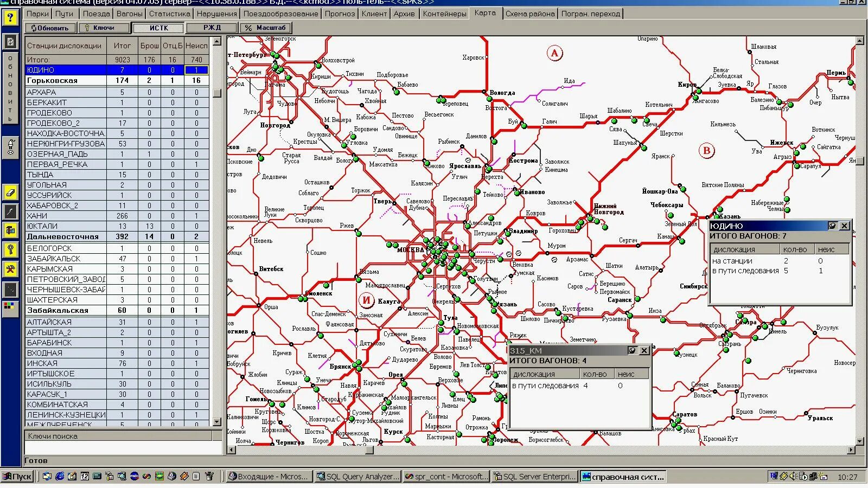
Task: Open the notepad quick launch icon
Action: [196, 476]
